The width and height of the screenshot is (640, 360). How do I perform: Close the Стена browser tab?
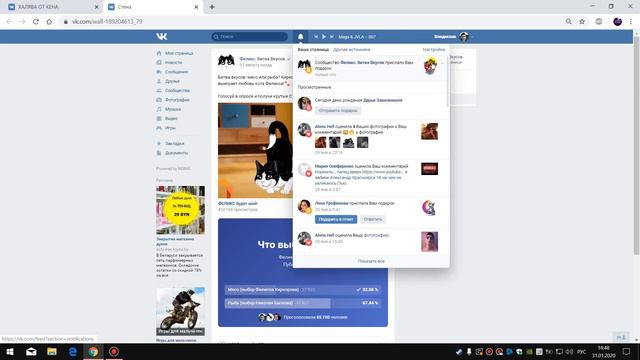(x=196, y=7)
